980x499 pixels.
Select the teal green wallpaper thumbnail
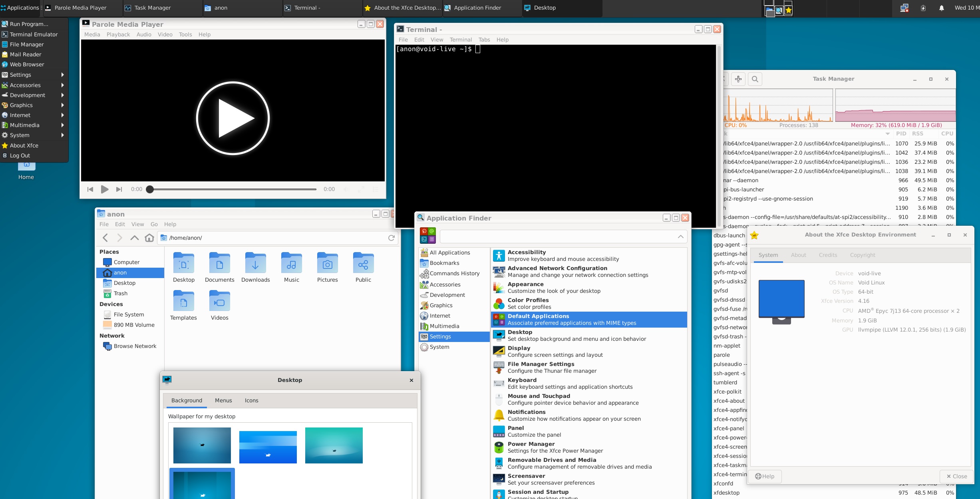[x=334, y=445]
